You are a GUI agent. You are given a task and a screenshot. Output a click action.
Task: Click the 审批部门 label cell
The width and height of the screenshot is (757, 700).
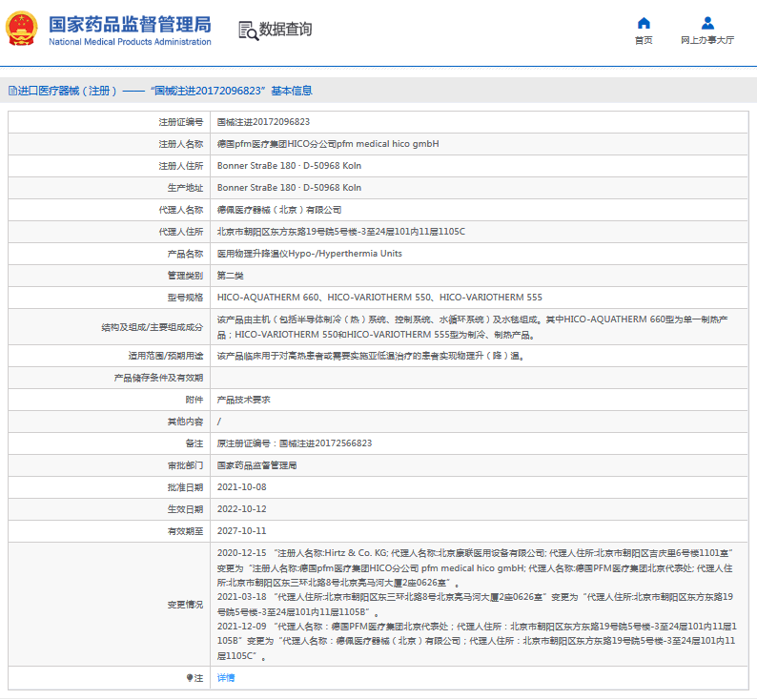pos(109,465)
